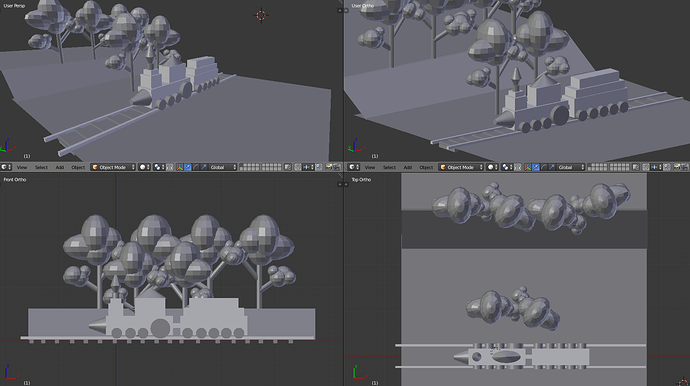The width and height of the screenshot is (690, 386).
Task: Click the 'User Persp' viewport label
Action: (x=15, y=6)
